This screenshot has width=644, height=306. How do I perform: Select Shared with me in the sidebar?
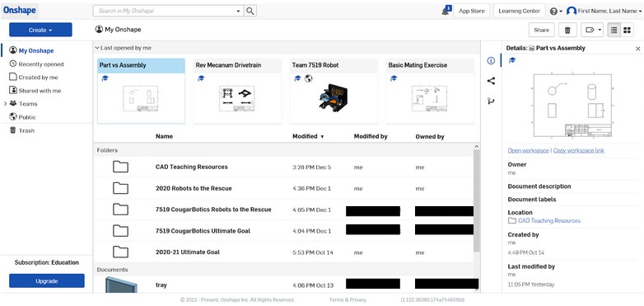click(35, 91)
